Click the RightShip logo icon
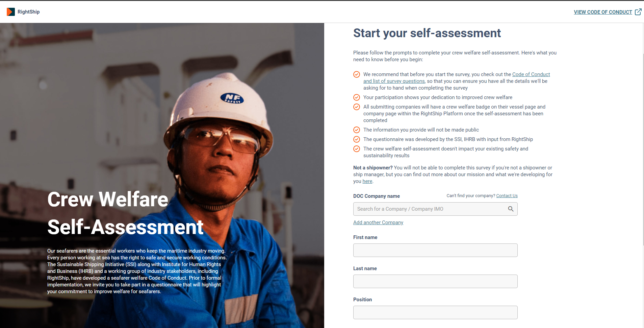 [11, 12]
